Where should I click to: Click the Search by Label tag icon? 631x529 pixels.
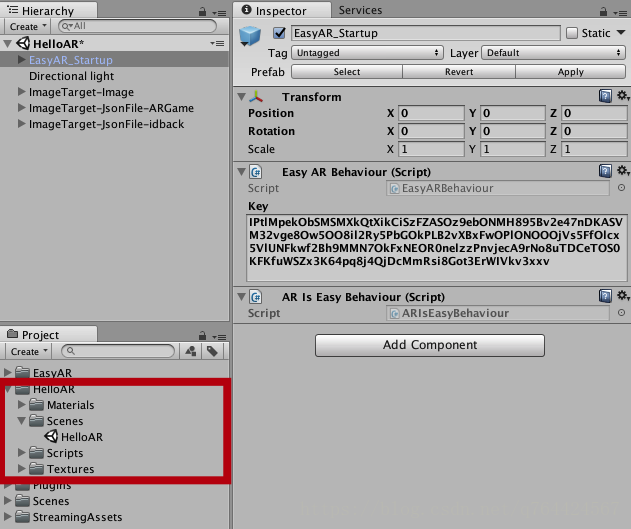point(212,351)
